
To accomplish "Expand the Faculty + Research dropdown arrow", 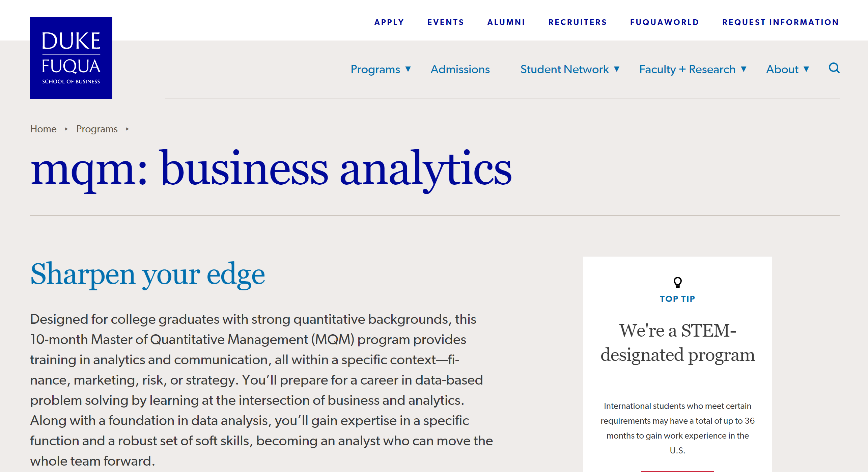I will pyautogui.click(x=744, y=69).
